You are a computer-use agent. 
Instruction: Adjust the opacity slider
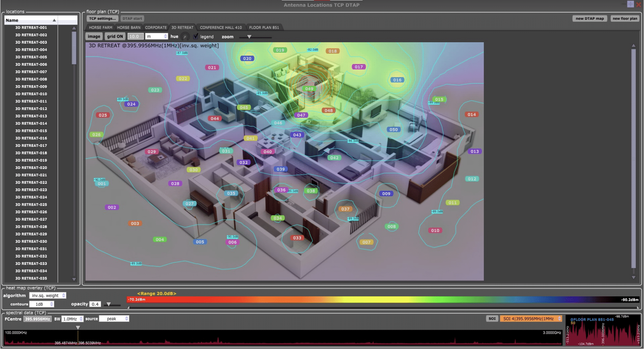pos(109,304)
